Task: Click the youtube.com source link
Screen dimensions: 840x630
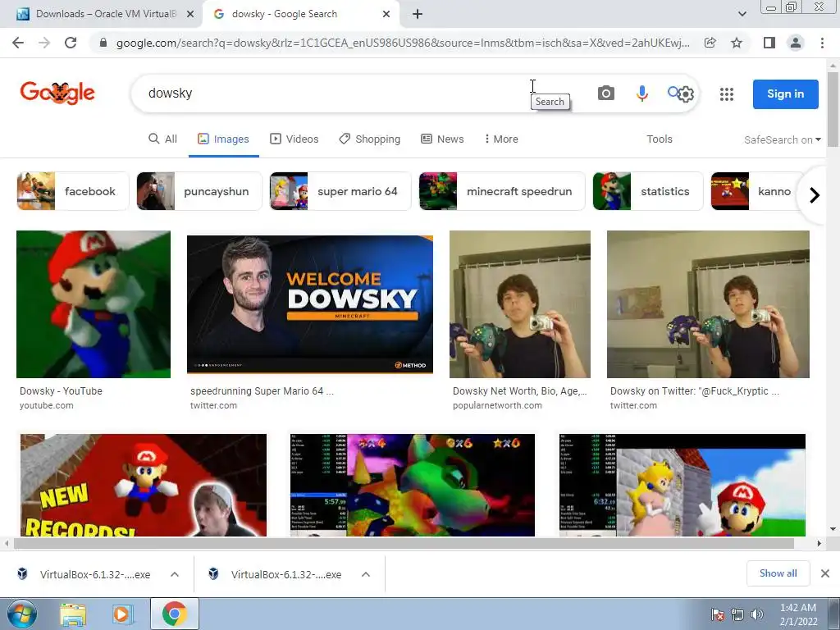Action: 47,405
